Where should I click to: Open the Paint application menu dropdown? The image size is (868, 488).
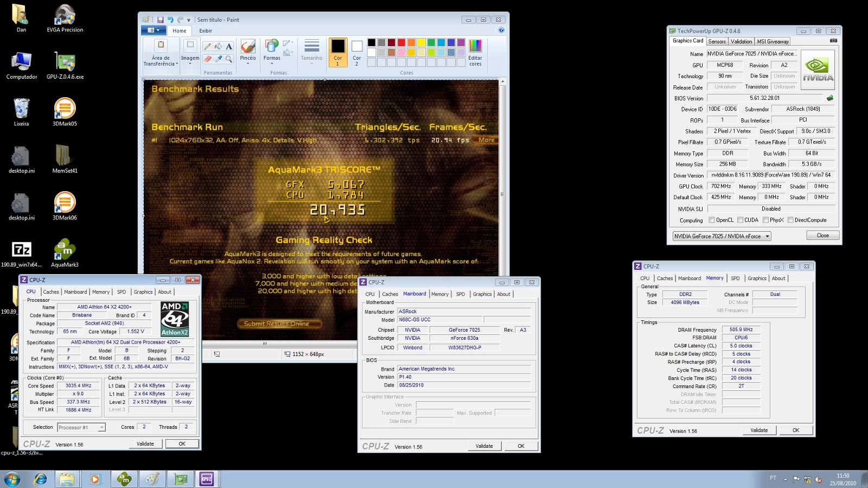pyautogui.click(x=154, y=30)
